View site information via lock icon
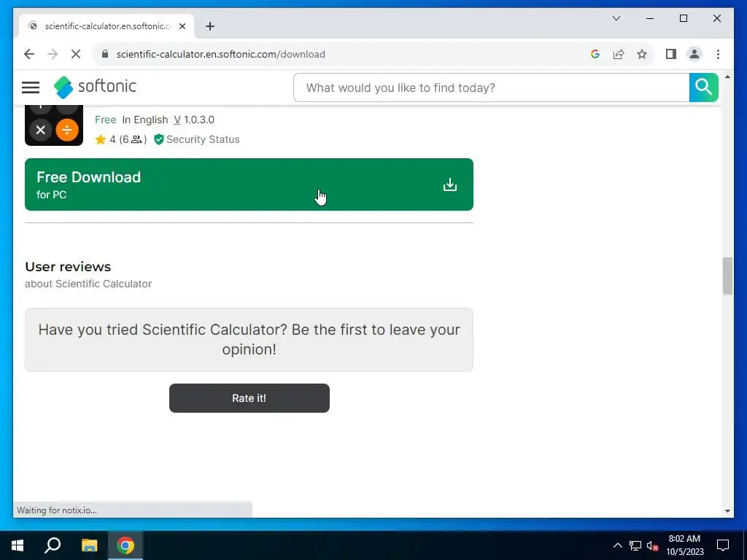 105,54
